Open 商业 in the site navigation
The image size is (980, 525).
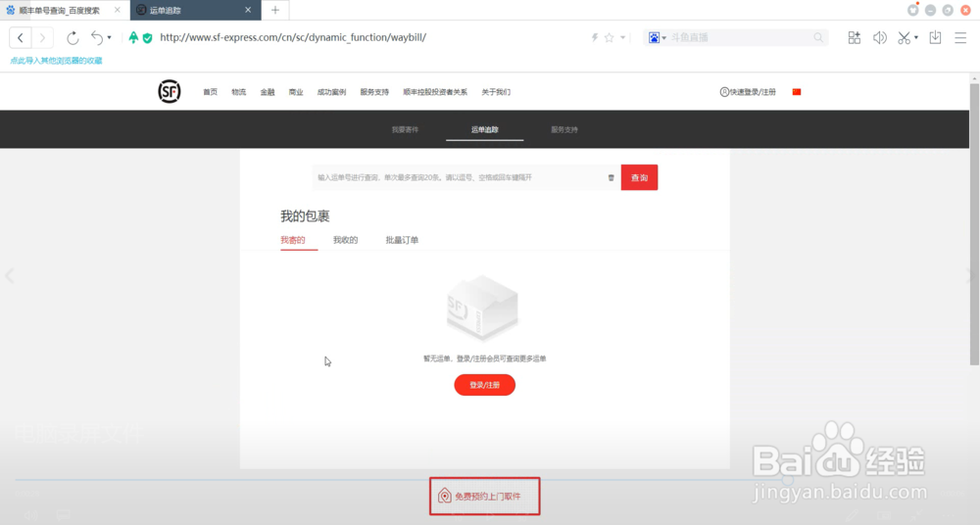pyautogui.click(x=296, y=92)
